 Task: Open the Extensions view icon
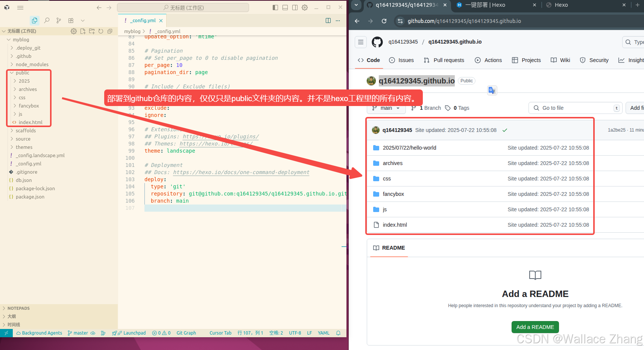(x=71, y=20)
